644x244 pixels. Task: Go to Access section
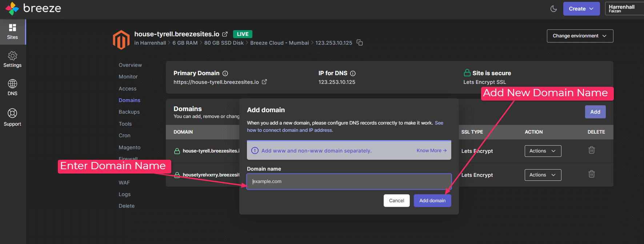(x=128, y=89)
